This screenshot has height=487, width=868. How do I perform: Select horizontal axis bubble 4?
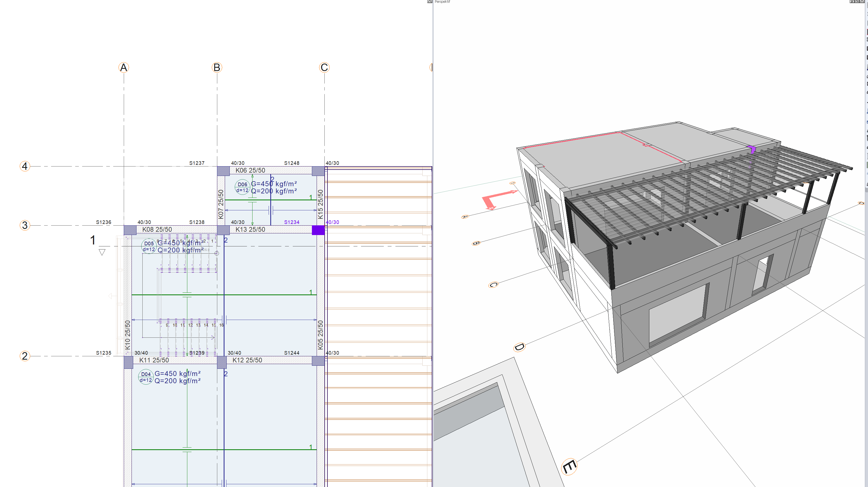click(25, 166)
